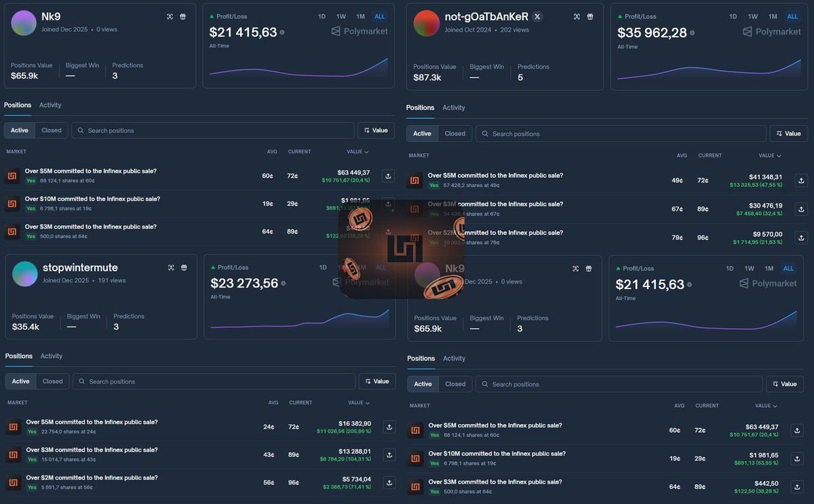Viewport: 814px width, 504px height.
Task: Sort by VALUE column header in stopwintermute table
Action: pos(358,402)
